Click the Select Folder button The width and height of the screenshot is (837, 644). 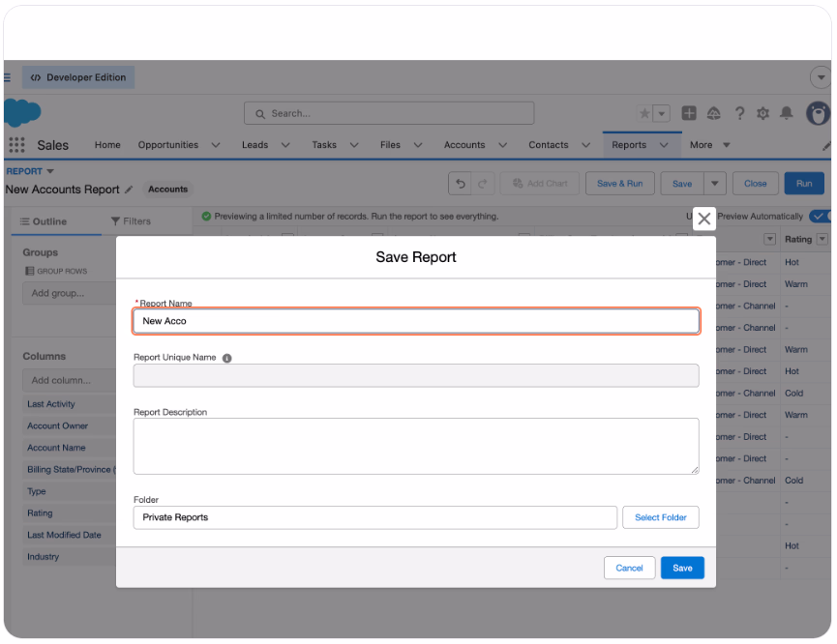click(x=660, y=517)
